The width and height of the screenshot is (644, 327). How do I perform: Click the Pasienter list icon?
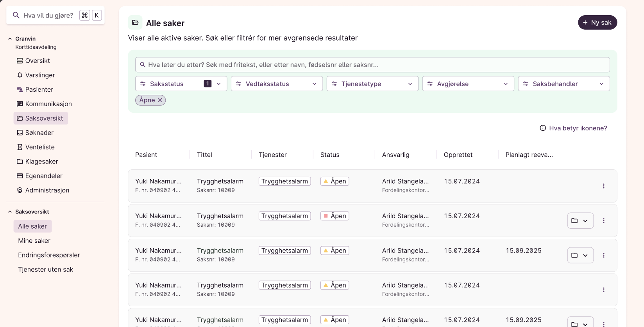tap(20, 89)
